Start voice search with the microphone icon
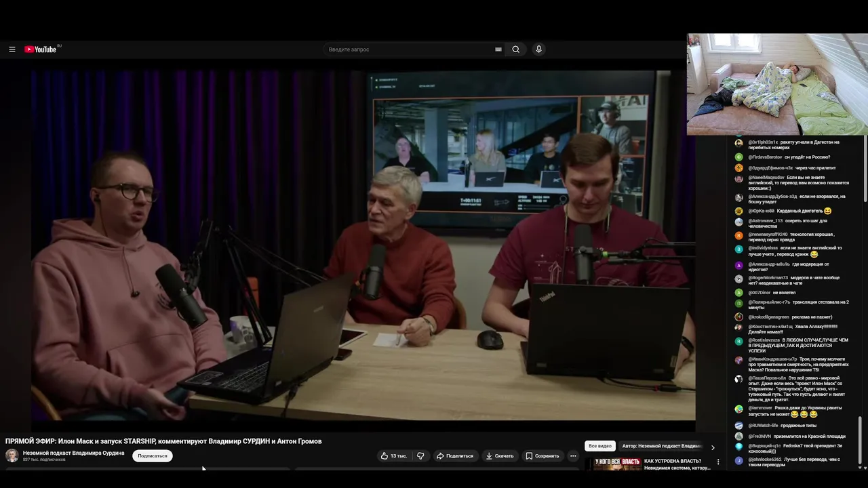 [538, 49]
